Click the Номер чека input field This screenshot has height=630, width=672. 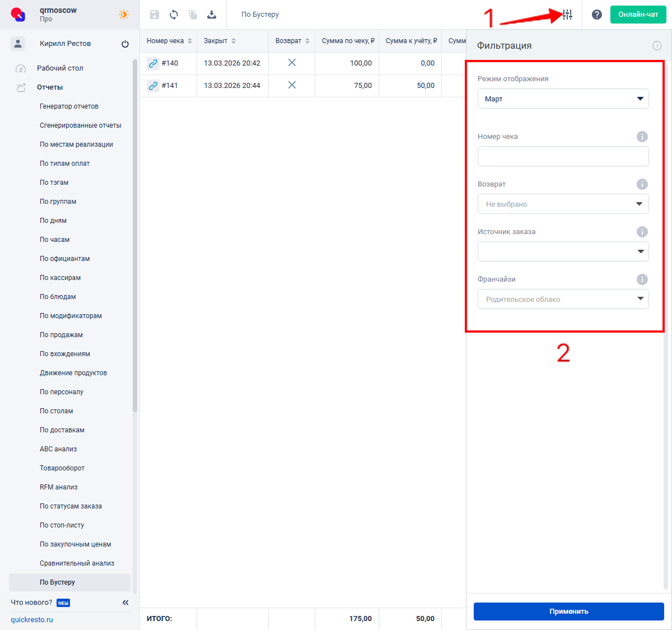(563, 156)
